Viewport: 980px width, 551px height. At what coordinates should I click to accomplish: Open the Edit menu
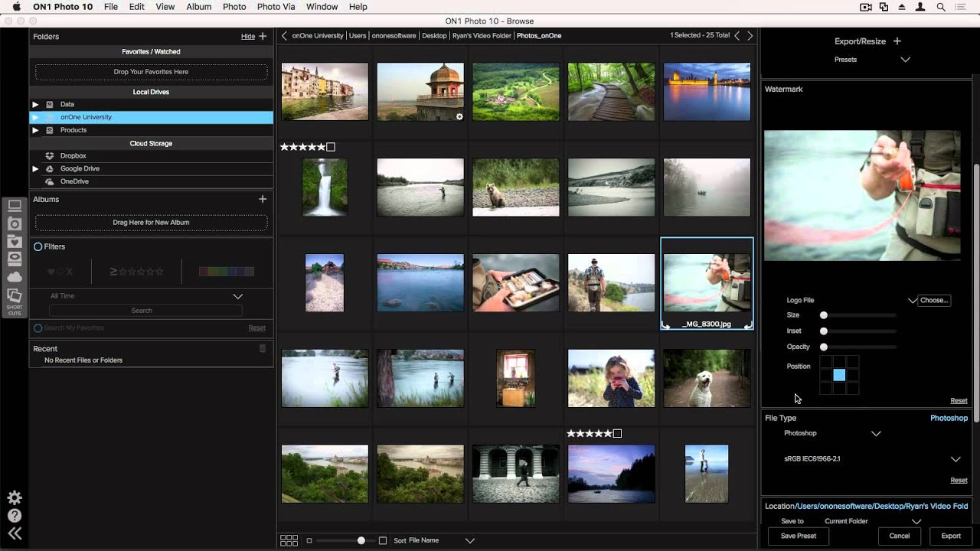[137, 7]
